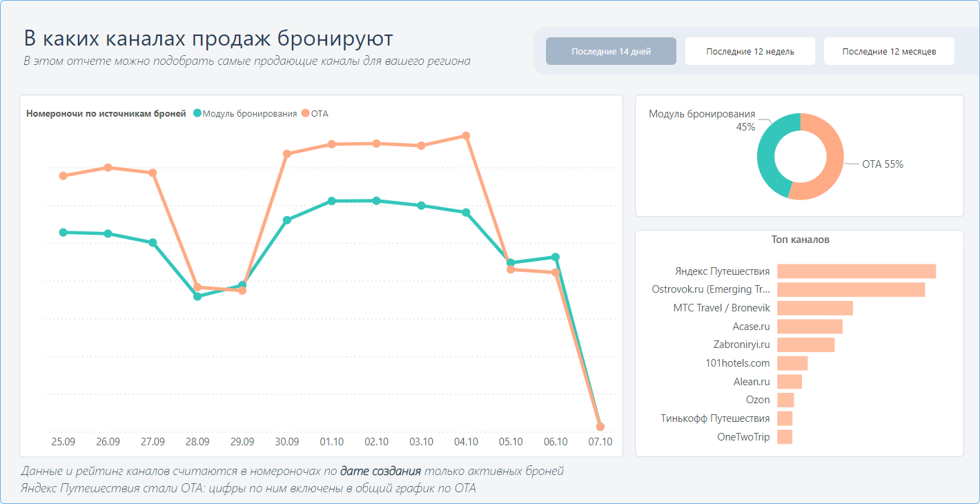Click the bold 'дате создания' footnote text
The height and width of the screenshot is (504, 980).
[380, 472]
